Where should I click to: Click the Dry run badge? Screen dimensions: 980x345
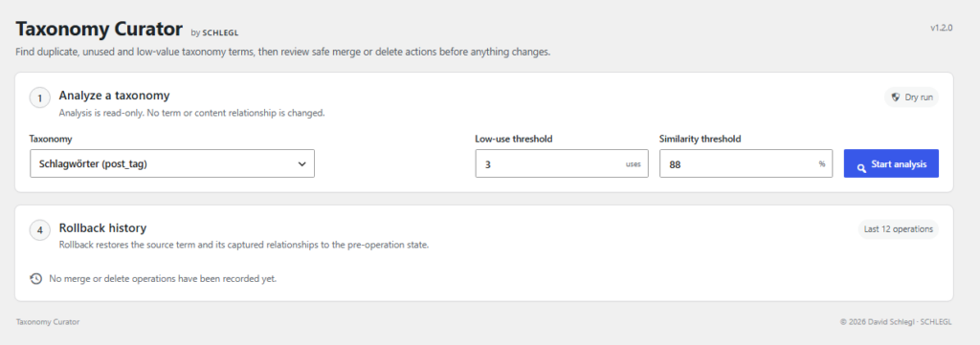click(911, 97)
